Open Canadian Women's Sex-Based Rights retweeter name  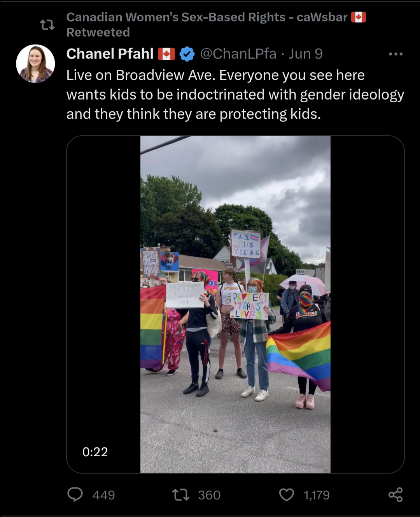(x=207, y=17)
